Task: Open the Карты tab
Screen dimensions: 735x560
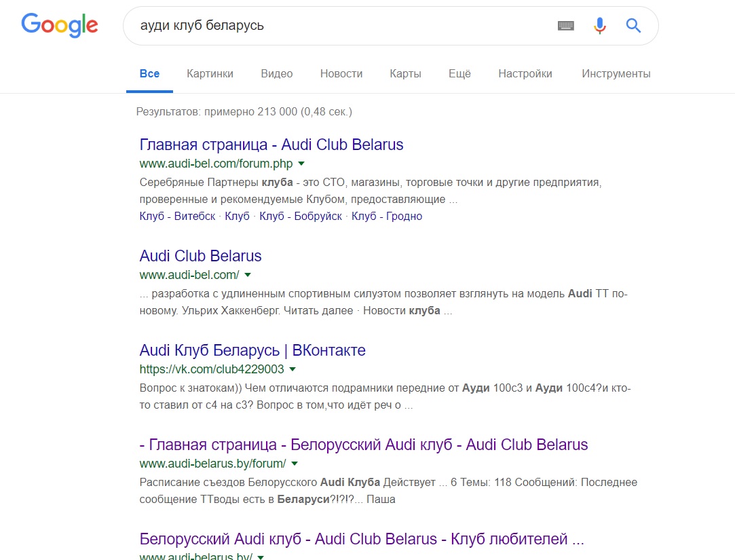Action: click(x=405, y=73)
